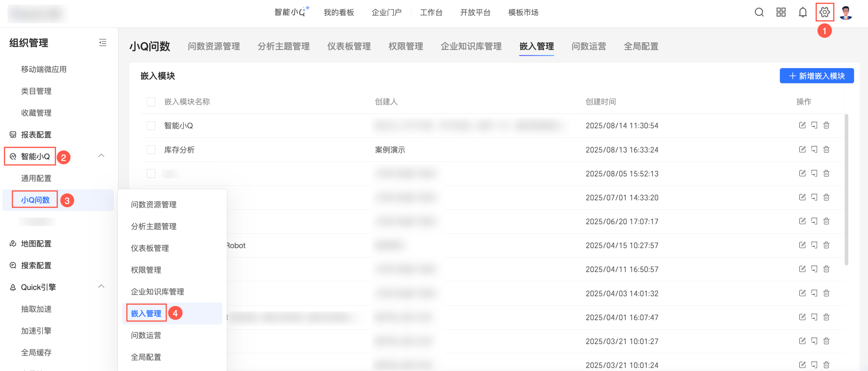
Task: Open embed code for 2025/04/03 14:01:32 row
Action: pyautogui.click(x=814, y=293)
